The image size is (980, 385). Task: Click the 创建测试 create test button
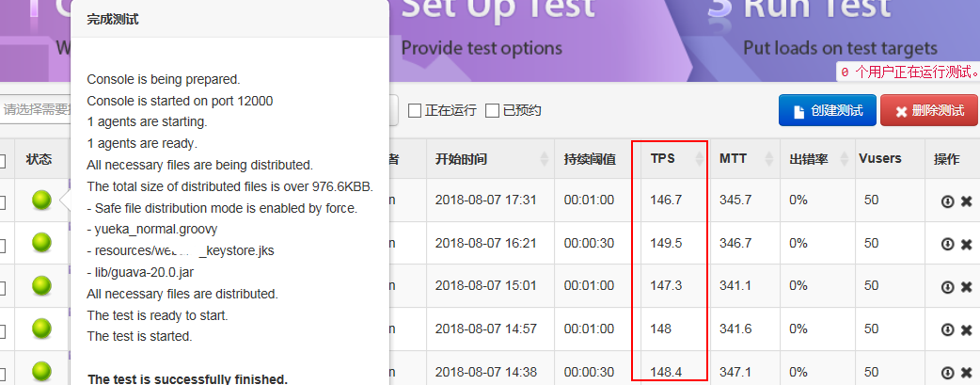(x=827, y=111)
